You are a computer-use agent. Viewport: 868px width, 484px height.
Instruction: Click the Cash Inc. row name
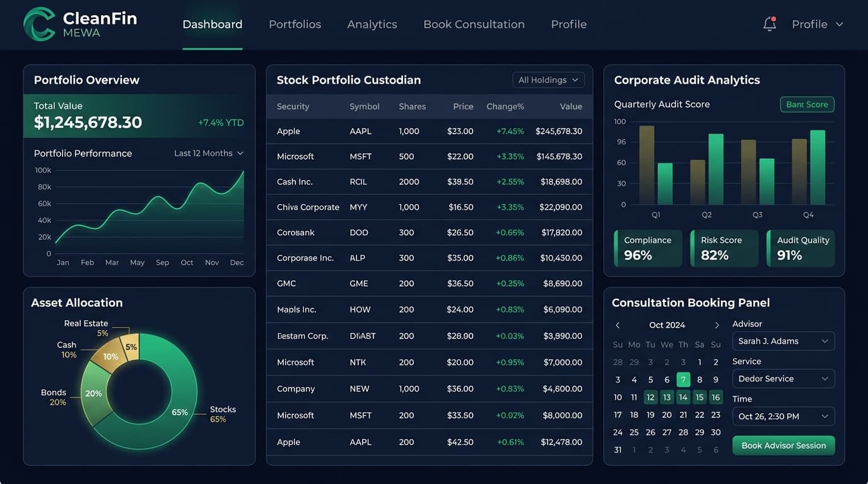(x=295, y=181)
